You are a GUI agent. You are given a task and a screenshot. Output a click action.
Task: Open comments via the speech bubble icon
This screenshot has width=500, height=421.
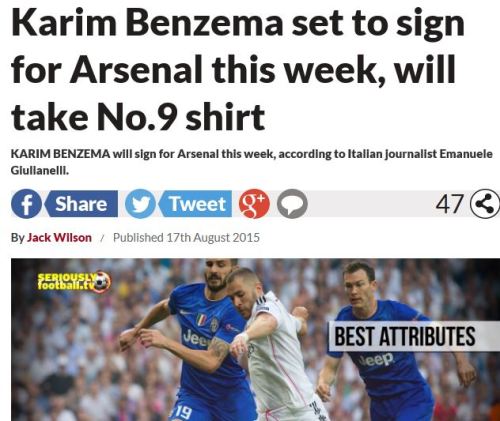292,204
